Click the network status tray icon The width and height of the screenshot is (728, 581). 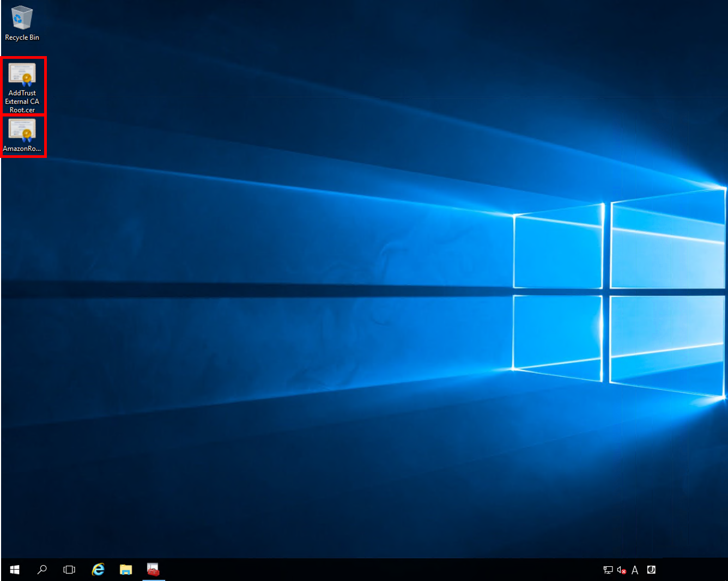pyautogui.click(x=608, y=570)
